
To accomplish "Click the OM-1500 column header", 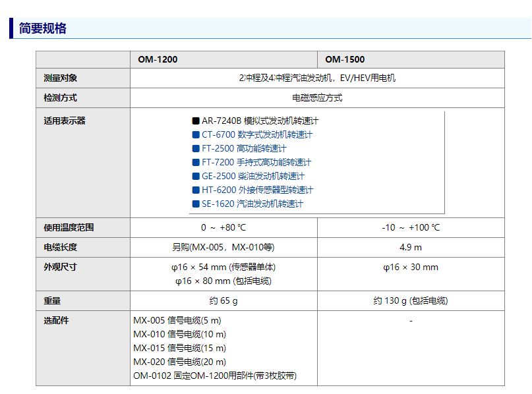I will point(344,60).
